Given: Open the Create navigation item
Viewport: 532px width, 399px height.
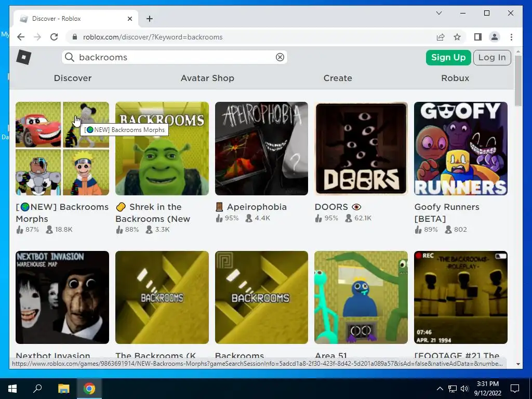Looking at the screenshot, I should (x=338, y=78).
